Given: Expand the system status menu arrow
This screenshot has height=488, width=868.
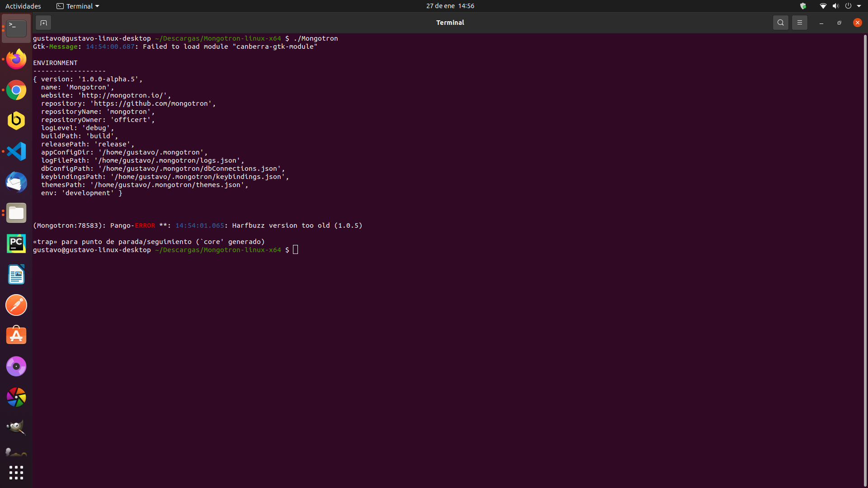Looking at the screenshot, I should (859, 6).
